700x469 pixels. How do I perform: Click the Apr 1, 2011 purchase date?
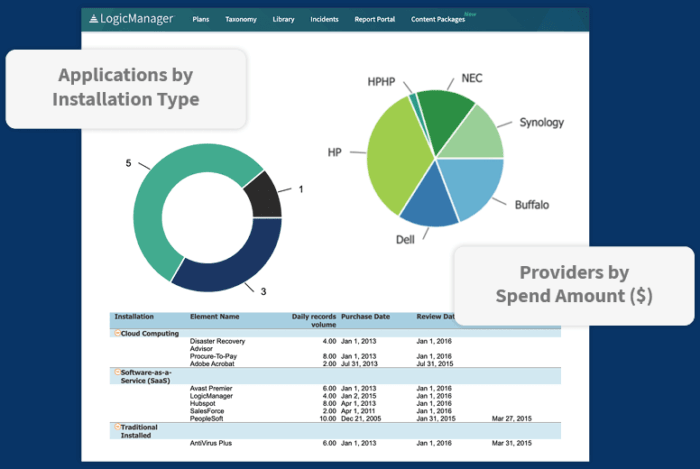tap(358, 411)
